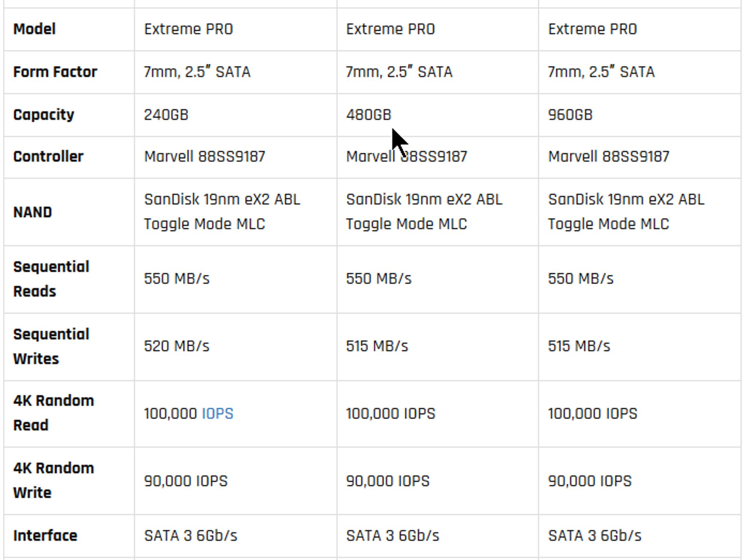Select Extreme PRO in the 480GB column
This screenshot has height=560, width=747.
[x=391, y=29]
